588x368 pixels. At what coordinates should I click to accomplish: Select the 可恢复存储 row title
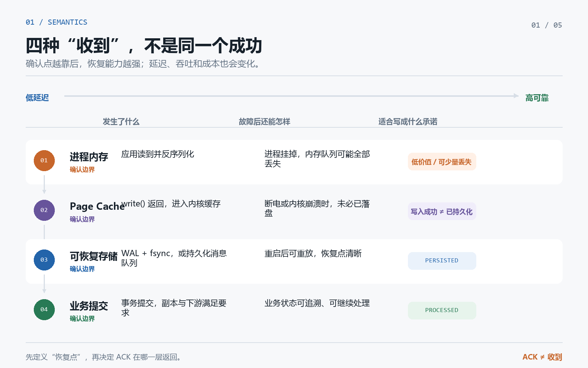(94, 256)
